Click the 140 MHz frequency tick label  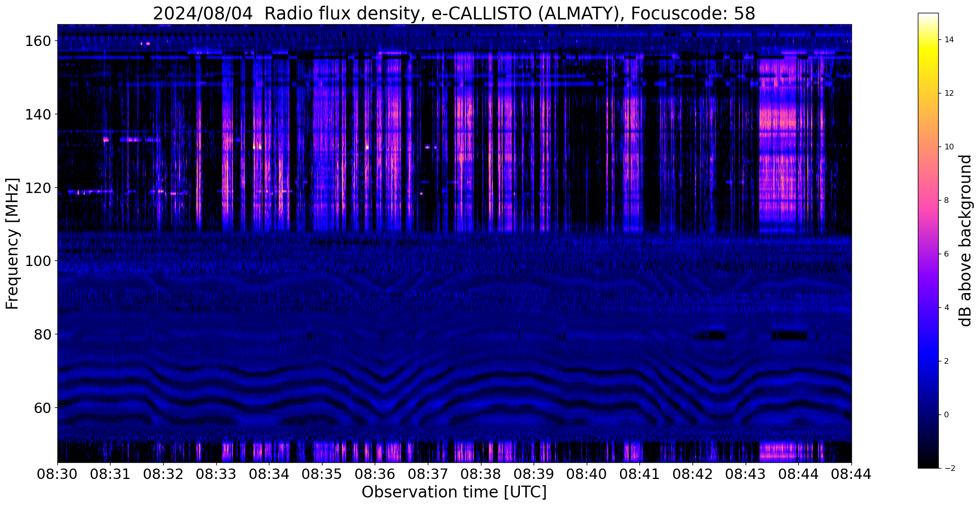click(x=37, y=115)
